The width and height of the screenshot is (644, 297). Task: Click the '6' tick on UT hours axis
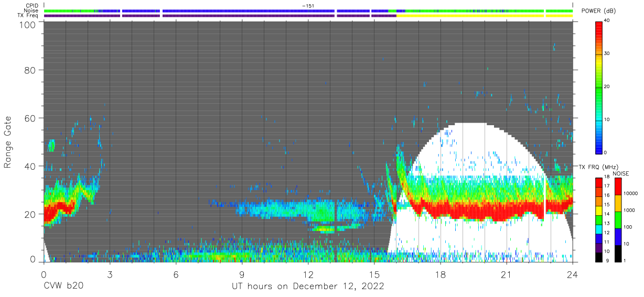pyautogui.click(x=176, y=274)
